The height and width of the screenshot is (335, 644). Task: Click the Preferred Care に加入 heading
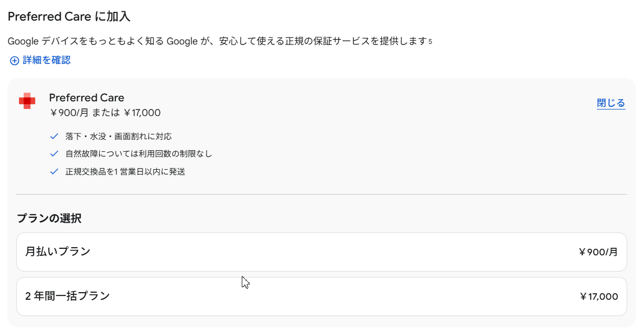69,16
